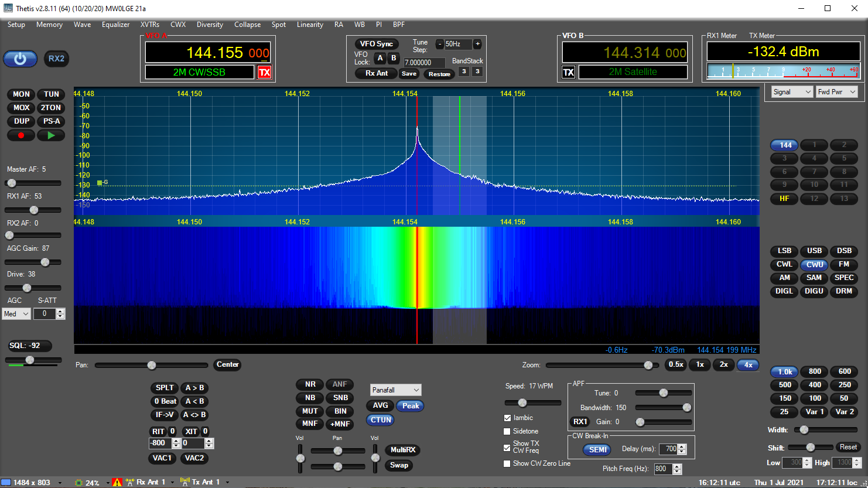Click the Tx Ant antenna icon in status bar
The image size is (868, 488).
click(185, 482)
